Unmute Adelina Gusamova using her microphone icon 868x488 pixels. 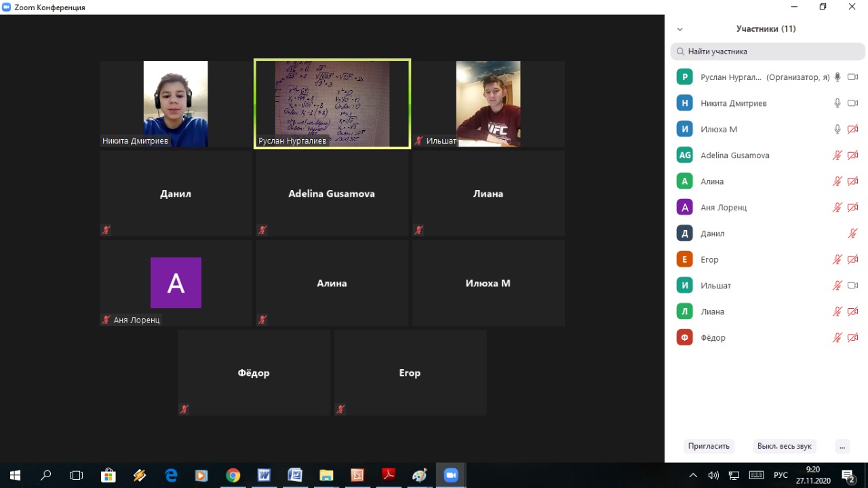[x=837, y=155]
